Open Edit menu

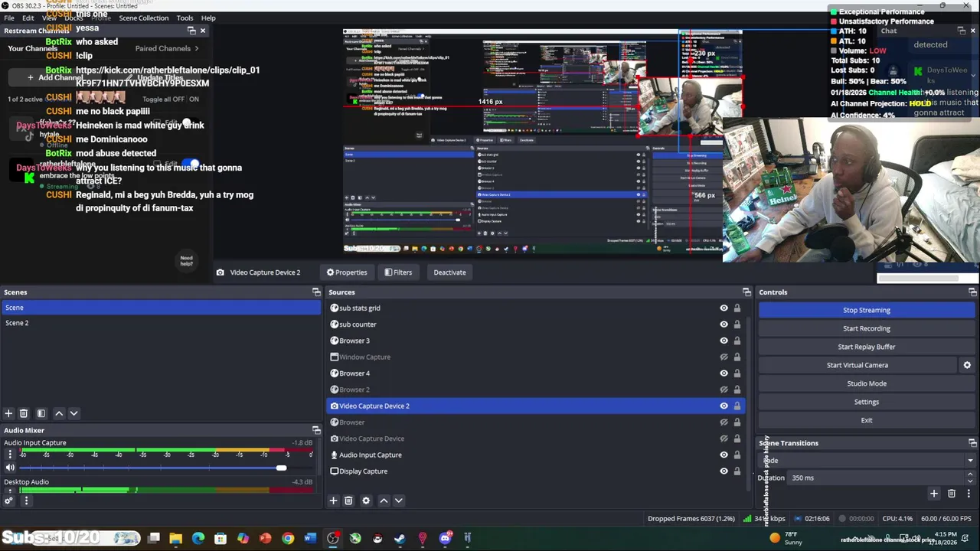(28, 18)
